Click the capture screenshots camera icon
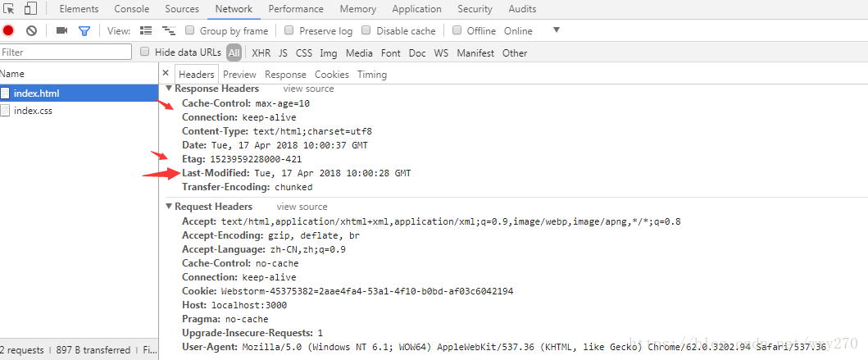 pos(61,31)
